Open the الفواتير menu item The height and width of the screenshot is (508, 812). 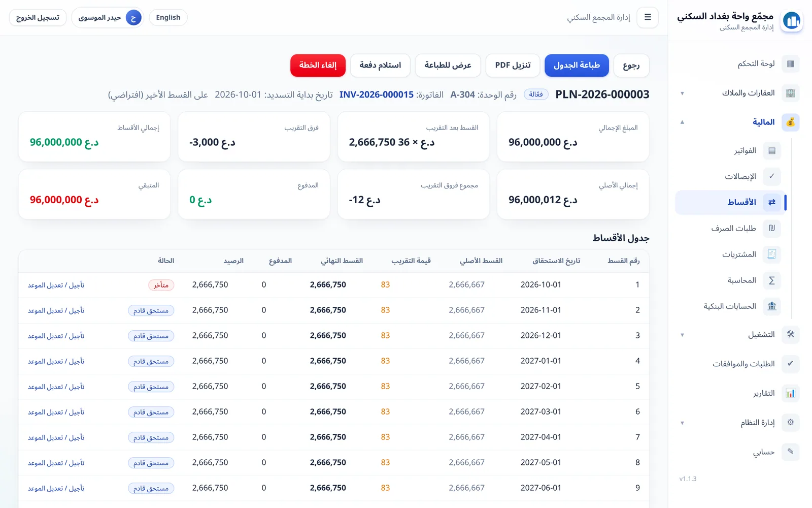(x=731, y=151)
